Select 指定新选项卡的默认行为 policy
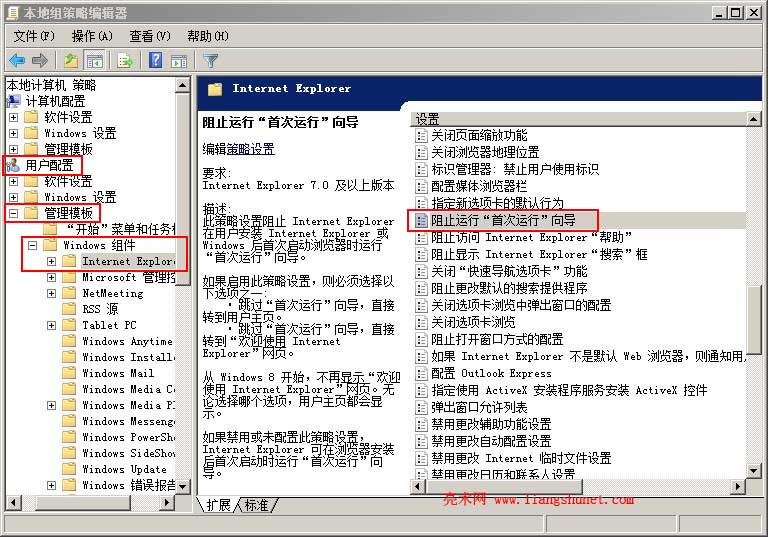Image resolution: width=768 pixels, height=537 pixels. (497, 203)
